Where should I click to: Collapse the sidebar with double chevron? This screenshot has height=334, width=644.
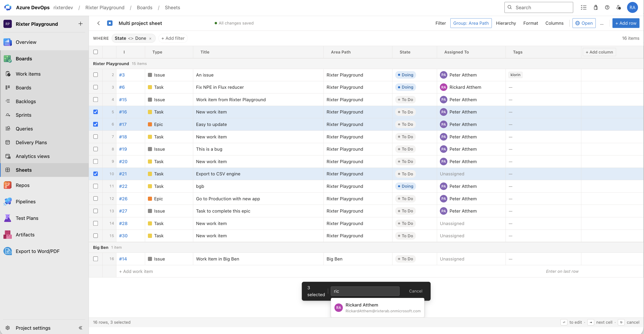[x=80, y=328]
